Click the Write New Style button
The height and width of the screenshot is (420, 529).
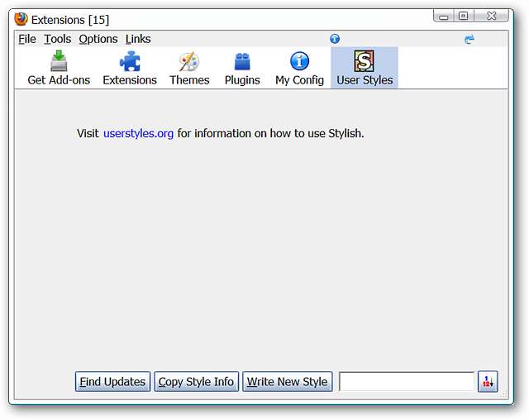click(x=287, y=381)
